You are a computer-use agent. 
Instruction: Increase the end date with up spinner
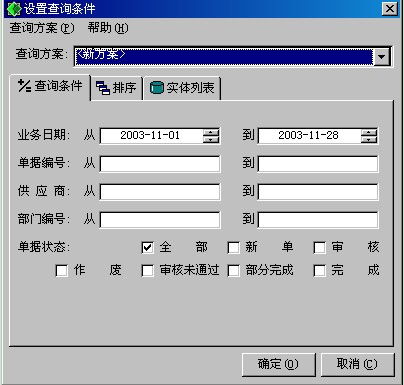[369, 132]
